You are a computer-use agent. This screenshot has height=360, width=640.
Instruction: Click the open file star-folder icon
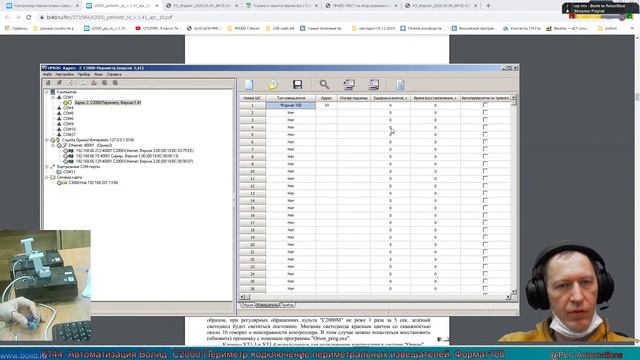click(x=273, y=84)
